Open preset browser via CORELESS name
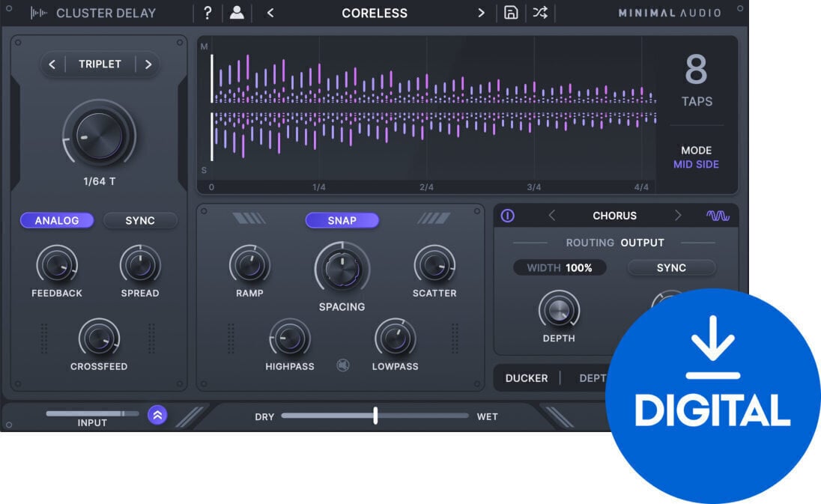 [x=375, y=13]
